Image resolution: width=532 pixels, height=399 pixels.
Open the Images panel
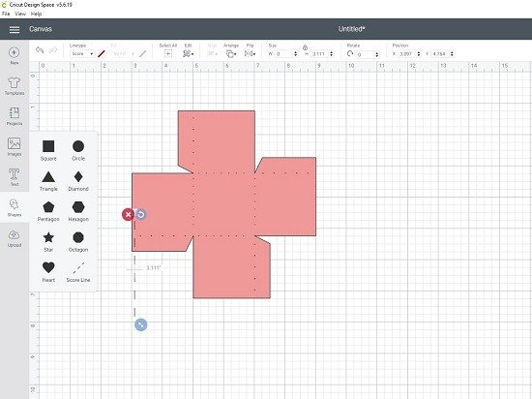[x=15, y=146]
